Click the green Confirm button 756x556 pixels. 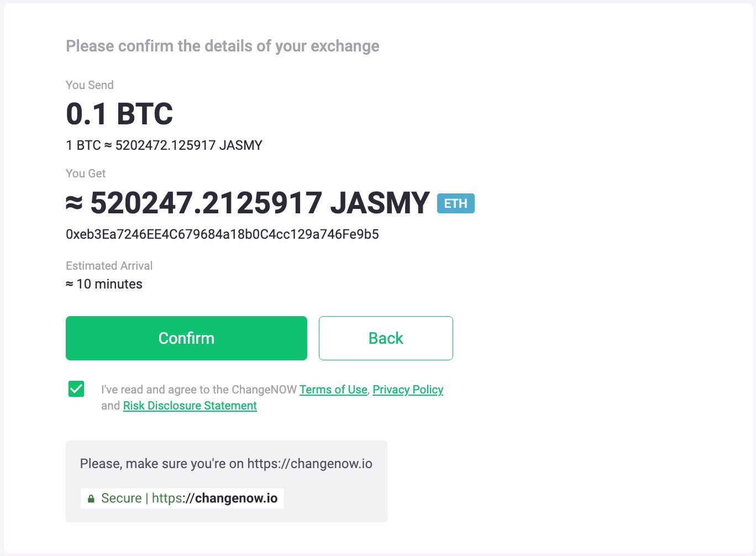(186, 338)
